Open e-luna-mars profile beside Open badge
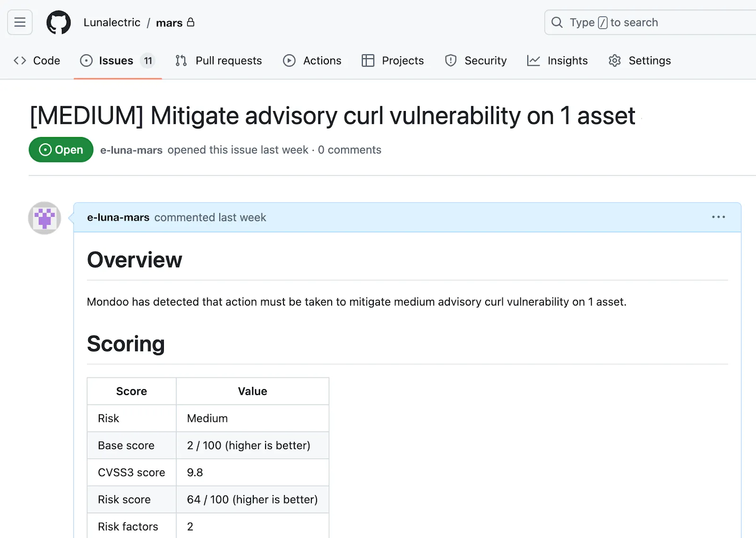 (131, 150)
